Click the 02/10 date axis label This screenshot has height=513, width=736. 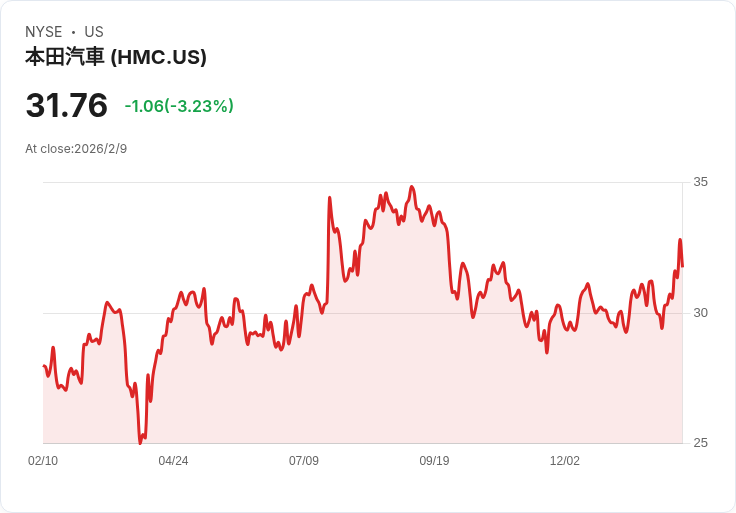(x=43, y=461)
